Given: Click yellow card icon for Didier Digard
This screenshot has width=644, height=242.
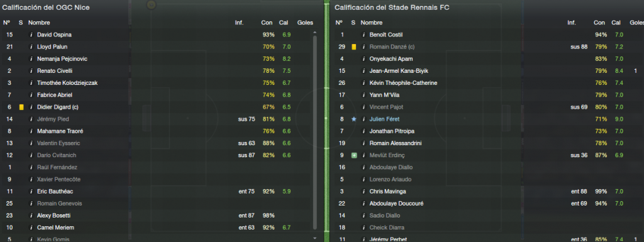Looking at the screenshot, I should point(21,107).
